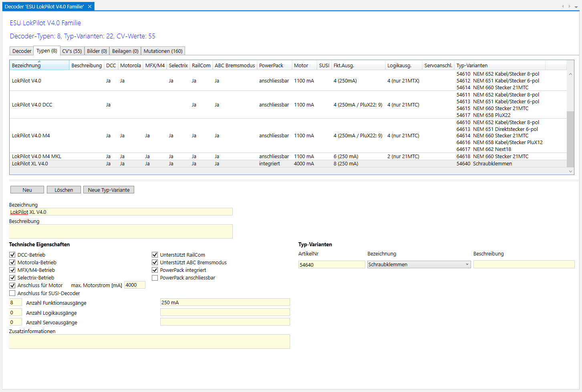This screenshot has width=582, height=392.
Task: Open the Mutationen (160) tab
Action: point(163,51)
